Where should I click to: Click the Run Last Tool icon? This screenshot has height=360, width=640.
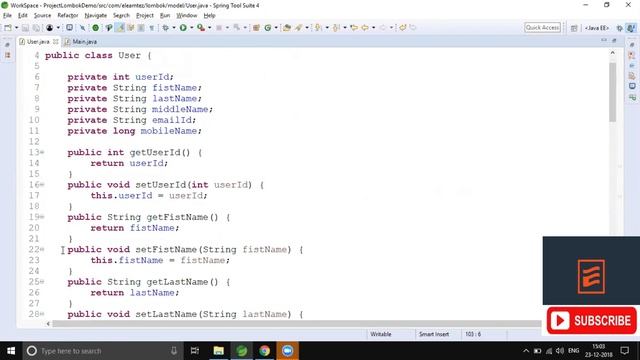point(201,28)
